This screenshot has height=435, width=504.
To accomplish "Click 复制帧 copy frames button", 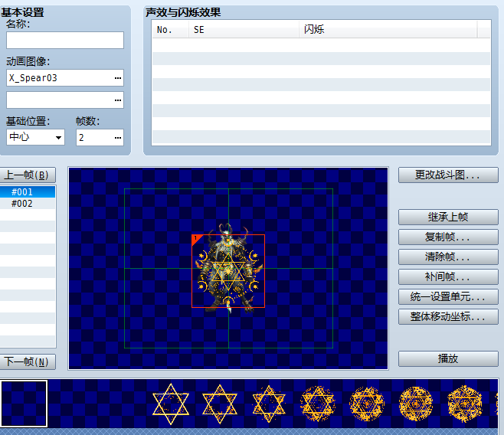I will point(448,237).
